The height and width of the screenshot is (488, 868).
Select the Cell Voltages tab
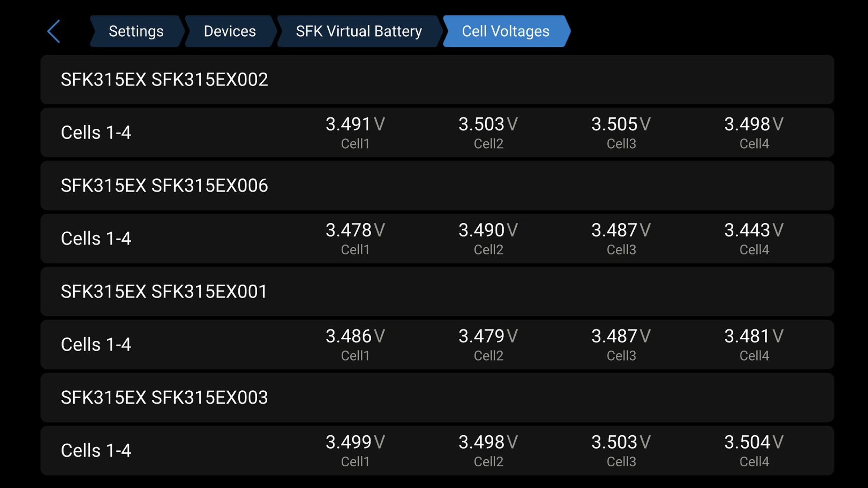point(505,31)
